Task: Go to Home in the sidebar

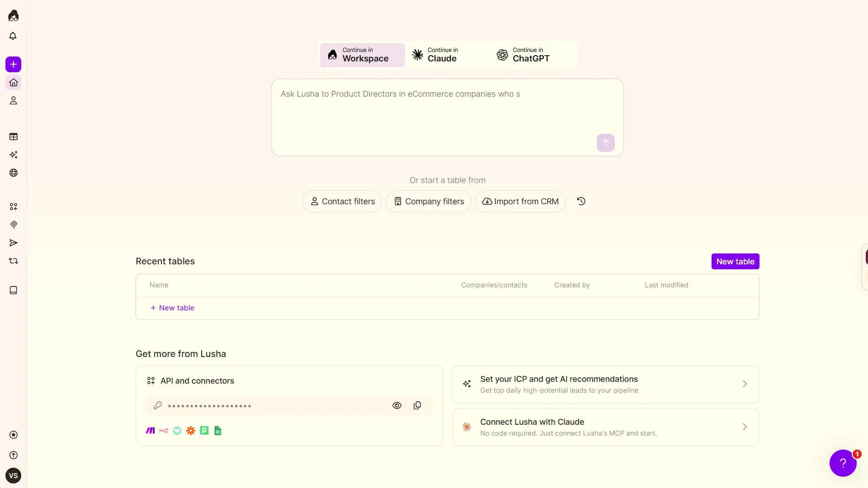Action: pos(14,83)
